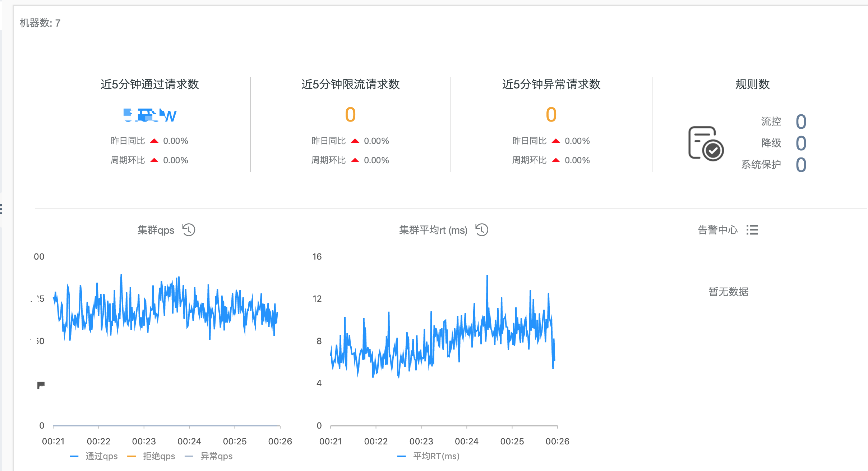The width and height of the screenshot is (868, 471).
Task: Click the 机器数: 7 label
Action: pos(40,23)
